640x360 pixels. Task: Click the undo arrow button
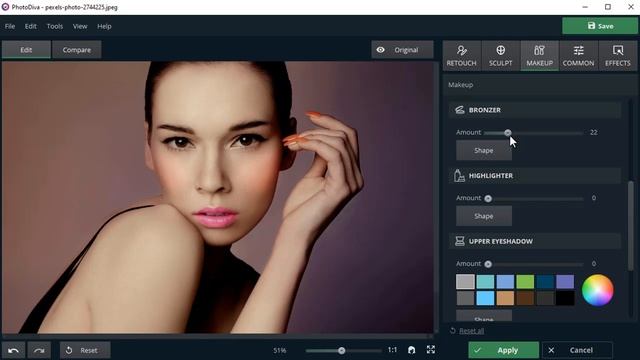tap(13, 350)
